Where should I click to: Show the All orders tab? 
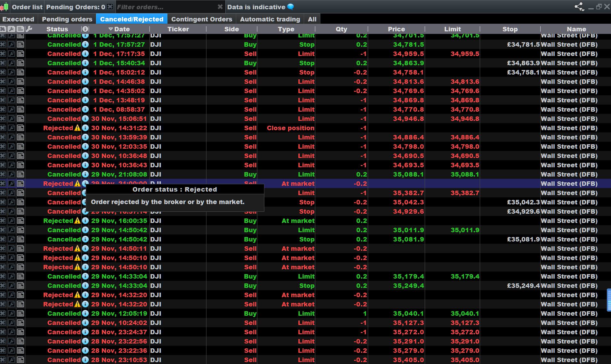tap(312, 19)
